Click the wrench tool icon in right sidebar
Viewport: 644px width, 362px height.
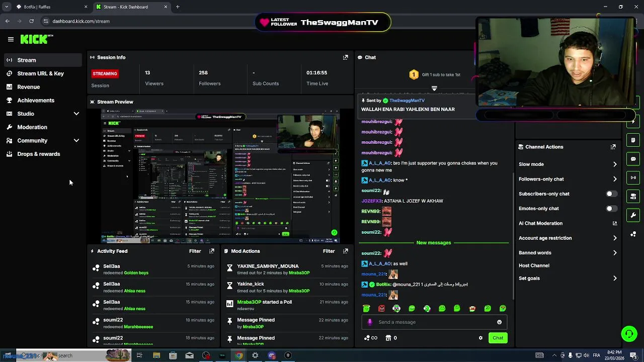[x=633, y=215]
